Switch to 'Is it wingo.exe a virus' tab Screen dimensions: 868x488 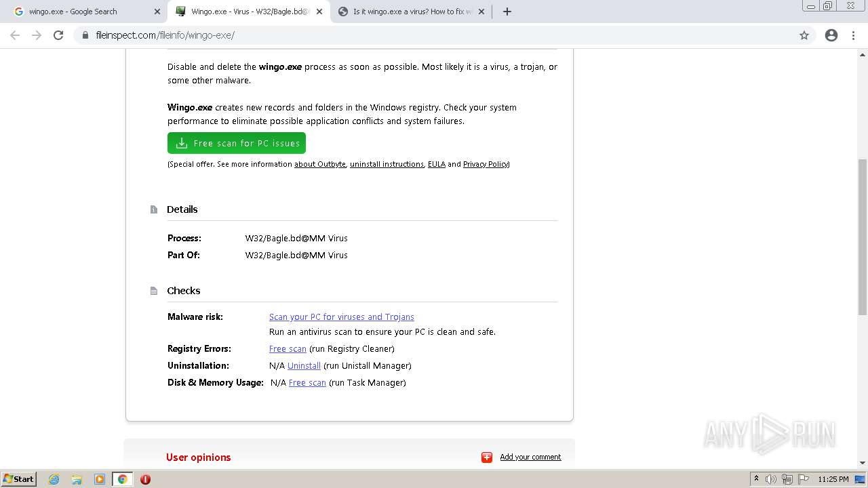410,12
